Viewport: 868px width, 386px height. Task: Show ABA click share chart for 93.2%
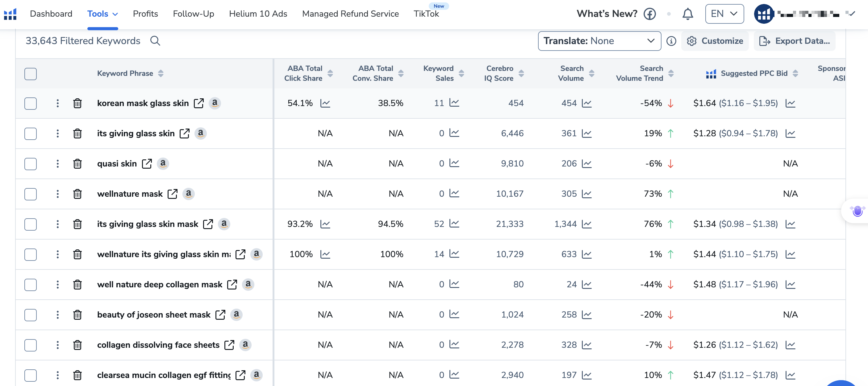coord(325,224)
